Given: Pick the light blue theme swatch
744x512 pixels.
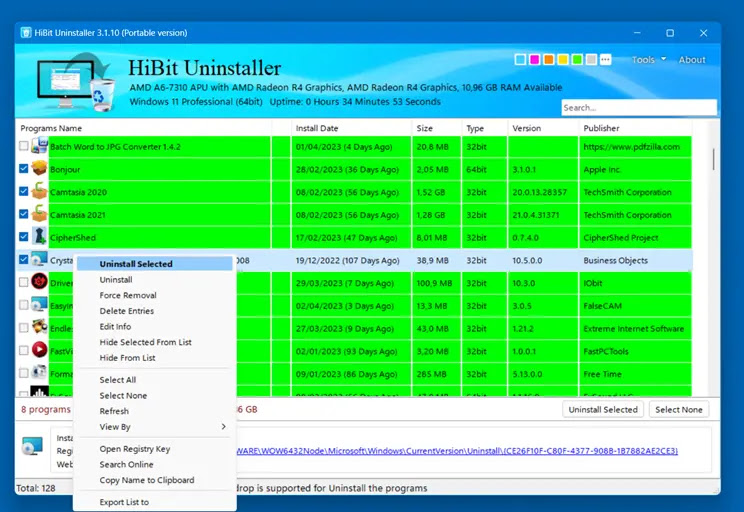Looking at the screenshot, I should [x=520, y=59].
